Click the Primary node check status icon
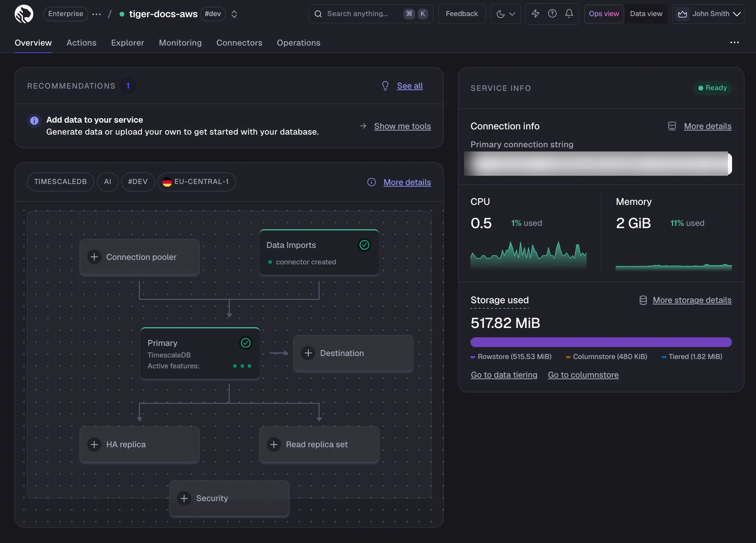The image size is (756, 543). pyautogui.click(x=246, y=343)
